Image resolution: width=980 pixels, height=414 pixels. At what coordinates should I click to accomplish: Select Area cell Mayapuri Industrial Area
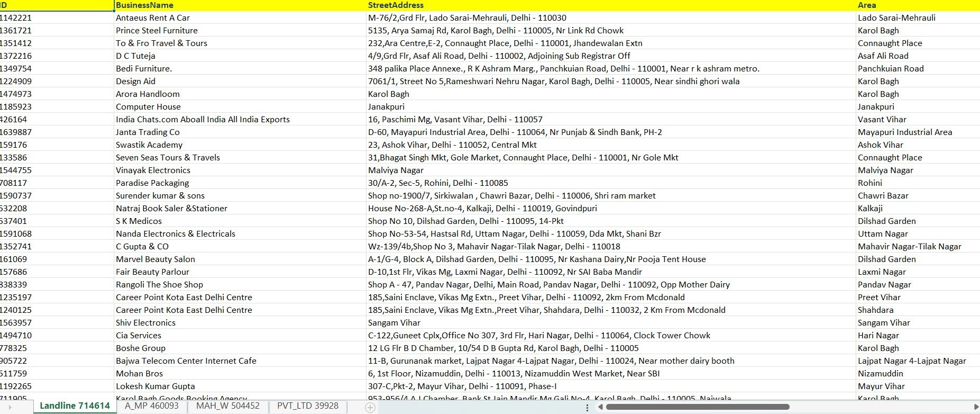coord(918,132)
